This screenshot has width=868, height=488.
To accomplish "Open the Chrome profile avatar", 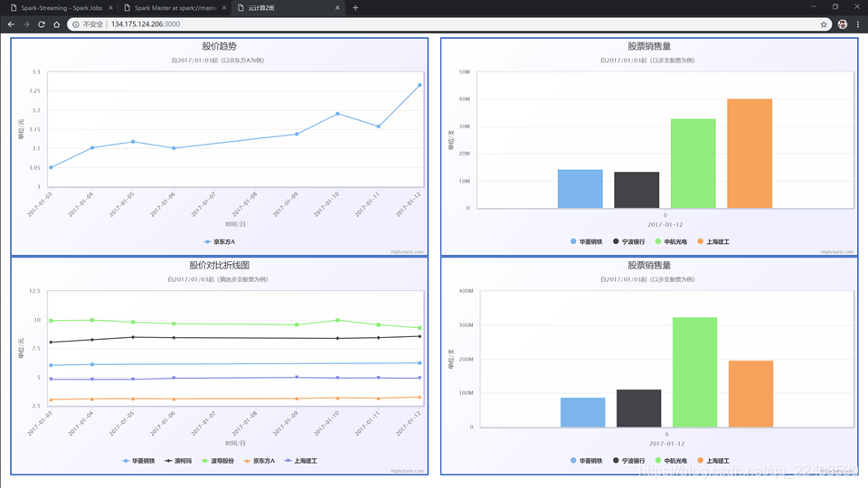I will click(x=843, y=24).
